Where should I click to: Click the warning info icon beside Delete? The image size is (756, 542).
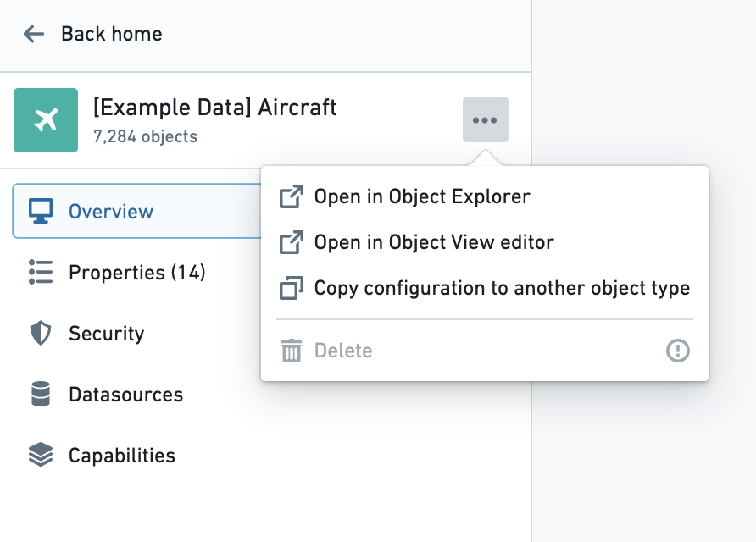(678, 351)
